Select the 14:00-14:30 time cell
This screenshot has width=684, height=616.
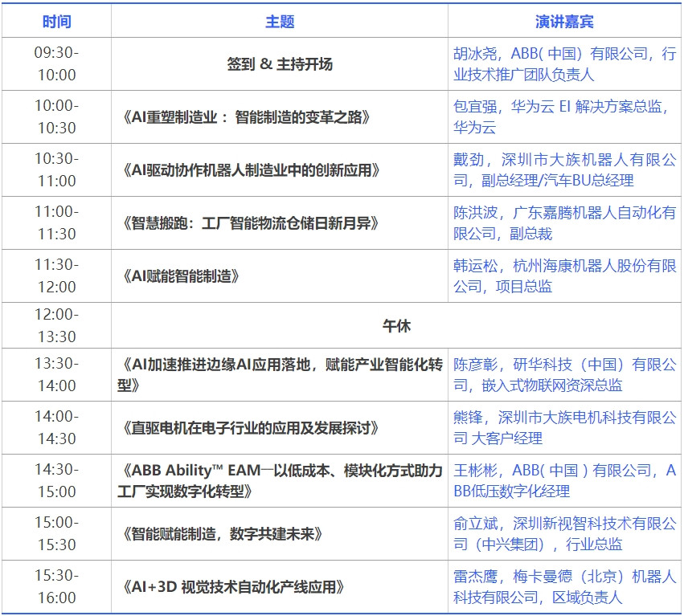tap(57, 428)
